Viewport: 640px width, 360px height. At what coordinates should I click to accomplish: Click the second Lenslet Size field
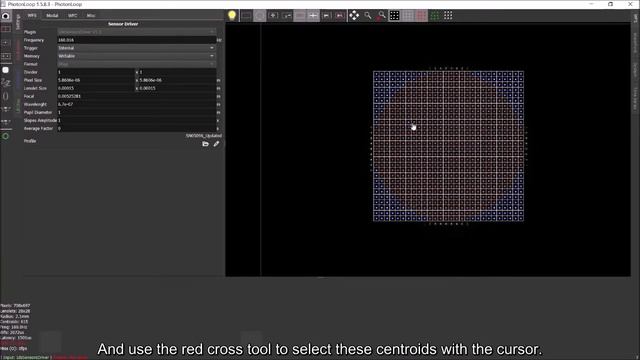point(177,88)
